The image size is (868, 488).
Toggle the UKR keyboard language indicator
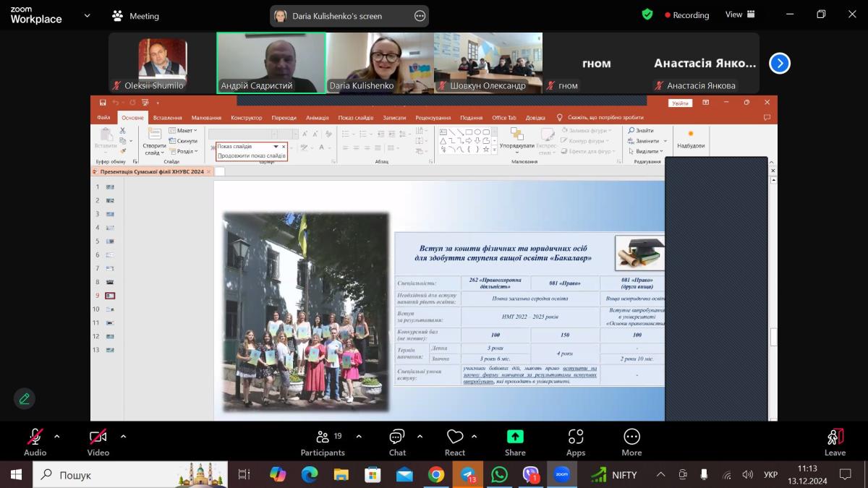770,475
